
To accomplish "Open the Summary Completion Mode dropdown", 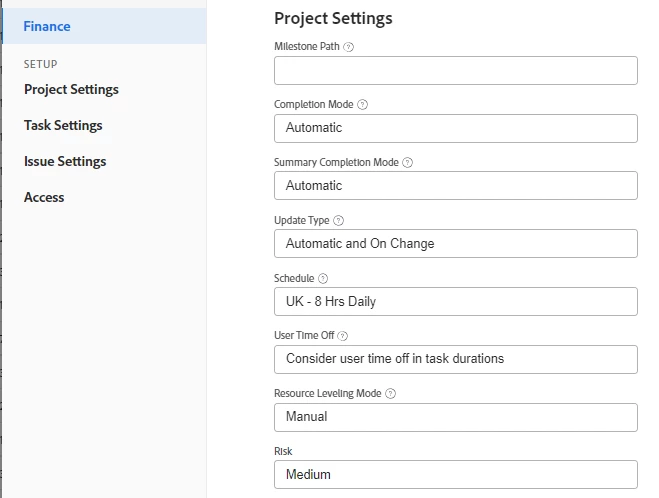I will click(455, 186).
